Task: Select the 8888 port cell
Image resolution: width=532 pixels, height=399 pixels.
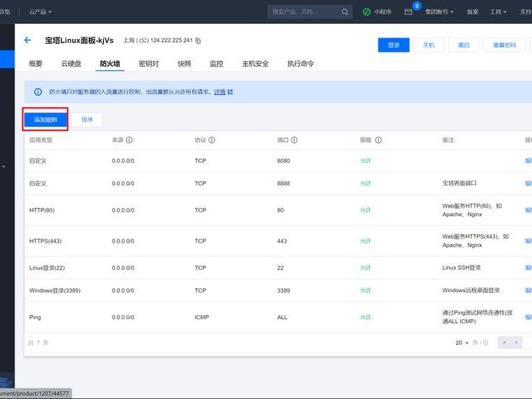Action: [284, 184]
